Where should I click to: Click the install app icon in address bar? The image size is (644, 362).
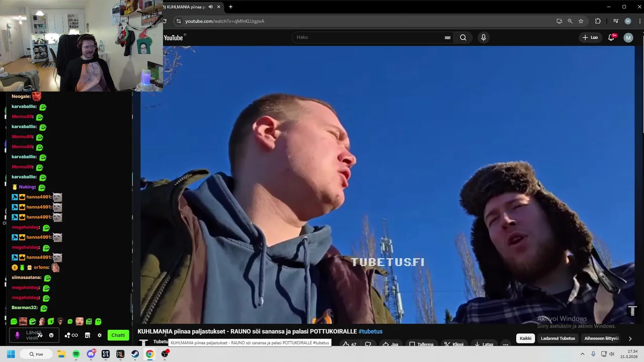click(x=559, y=21)
